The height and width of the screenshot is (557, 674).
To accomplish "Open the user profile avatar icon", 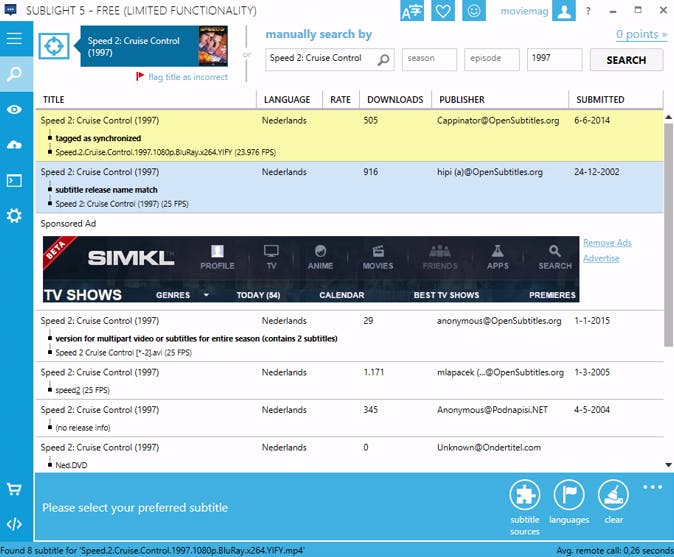I will click(x=564, y=11).
